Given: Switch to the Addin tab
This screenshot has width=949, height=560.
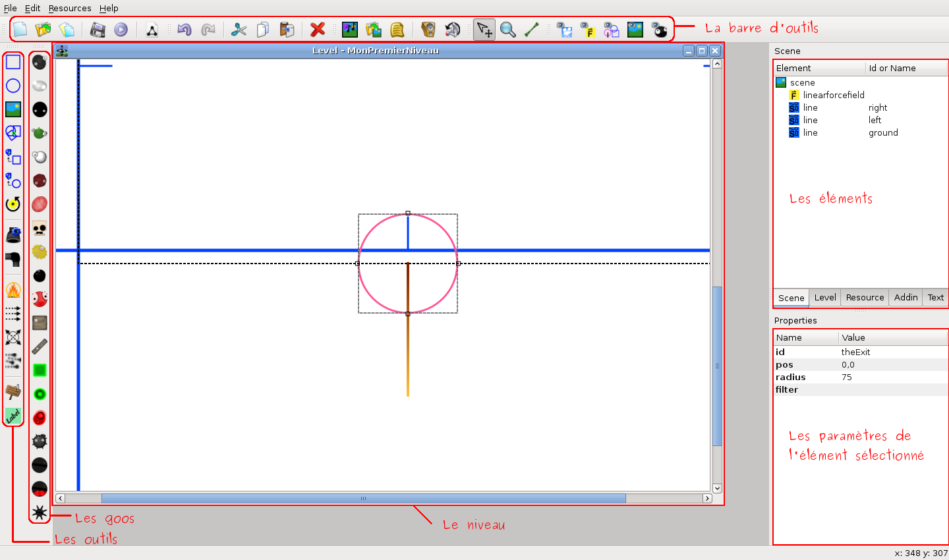Looking at the screenshot, I should [906, 298].
